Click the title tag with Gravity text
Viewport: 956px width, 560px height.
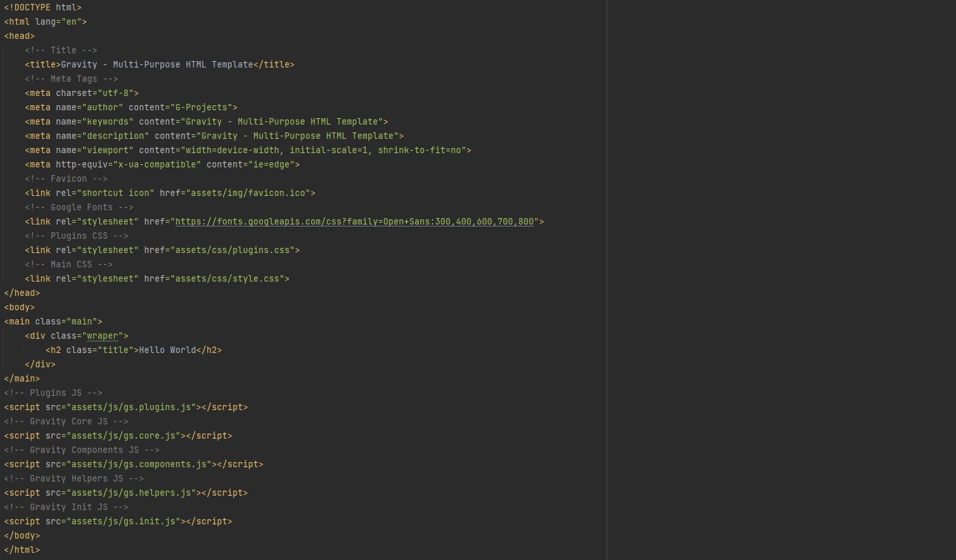click(x=160, y=65)
